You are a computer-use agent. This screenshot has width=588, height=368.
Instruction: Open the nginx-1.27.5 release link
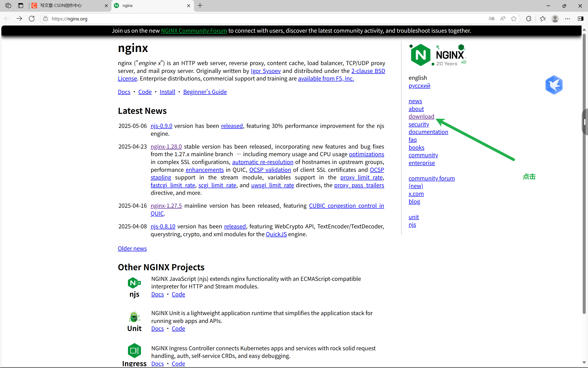click(x=166, y=206)
